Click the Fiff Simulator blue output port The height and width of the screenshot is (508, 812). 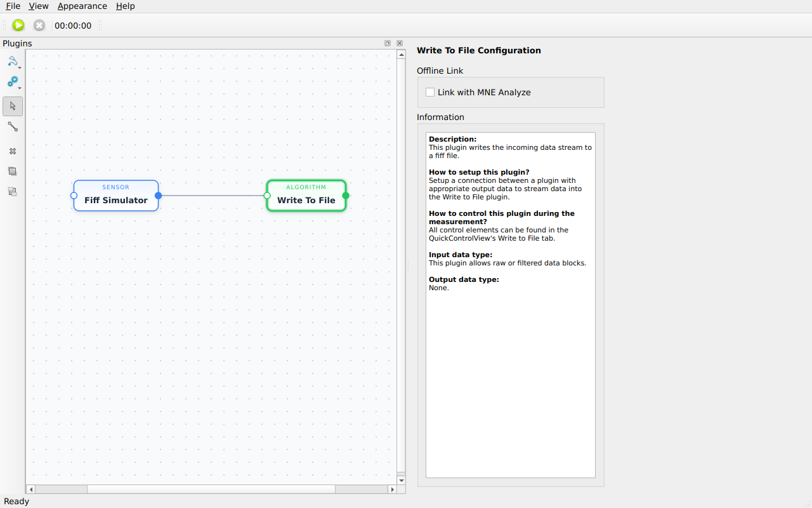click(159, 196)
